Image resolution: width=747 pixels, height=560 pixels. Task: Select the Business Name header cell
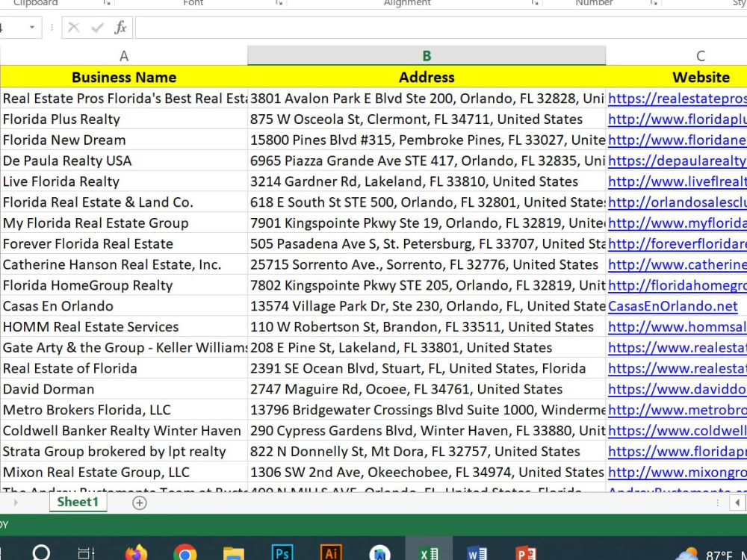pyautogui.click(x=124, y=77)
